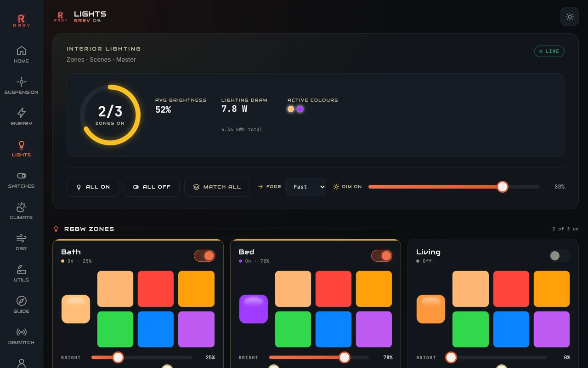Click the 52% average brightness value
The width and height of the screenshot is (588, 368).
163,109
